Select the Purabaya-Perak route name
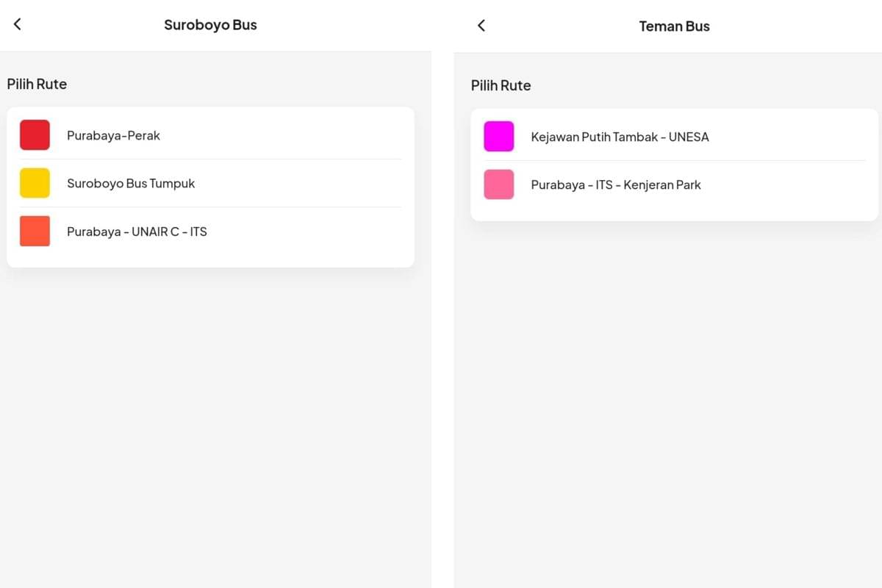This screenshot has width=882, height=588. (x=113, y=136)
